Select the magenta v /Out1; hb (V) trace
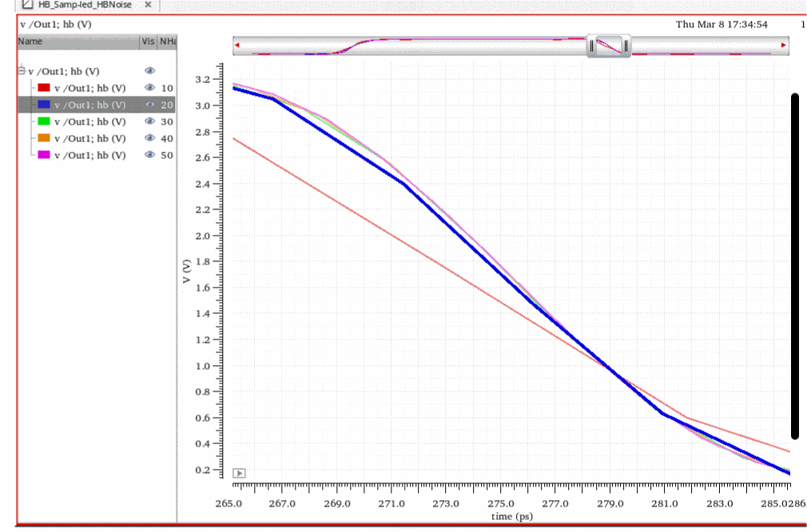 click(x=89, y=155)
